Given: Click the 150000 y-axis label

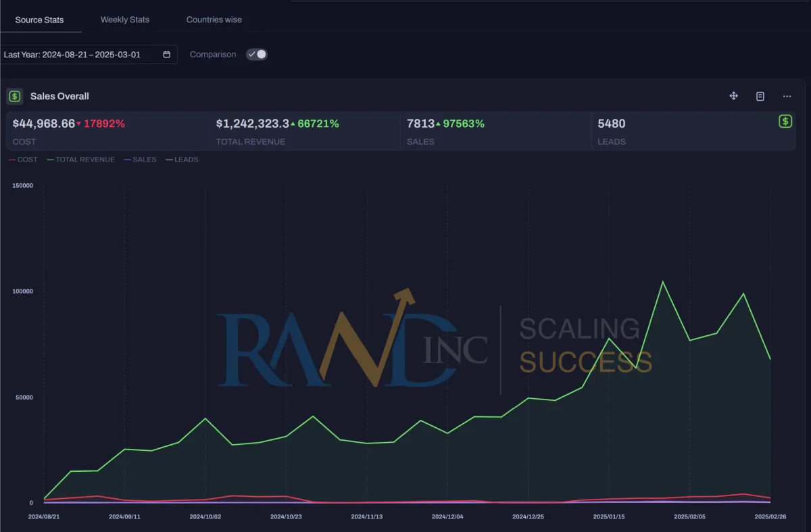Looking at the screenshot, I should 23,186.
